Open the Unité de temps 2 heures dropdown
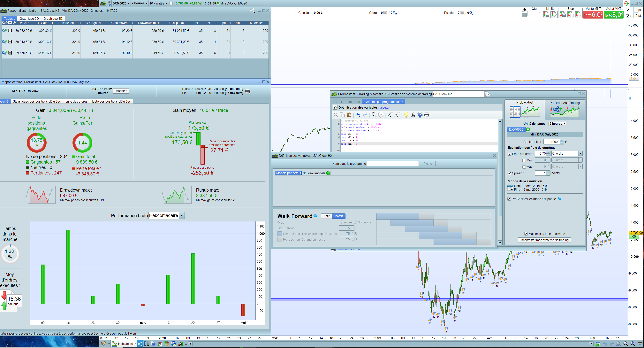 [x=557, y=124]
